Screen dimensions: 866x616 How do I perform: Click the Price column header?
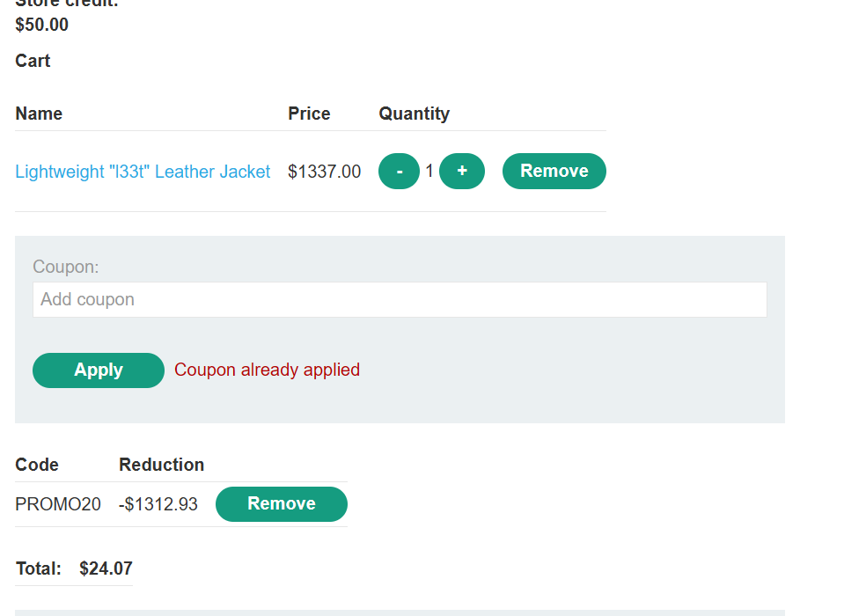pyautogui.click(x=309, y=114)
